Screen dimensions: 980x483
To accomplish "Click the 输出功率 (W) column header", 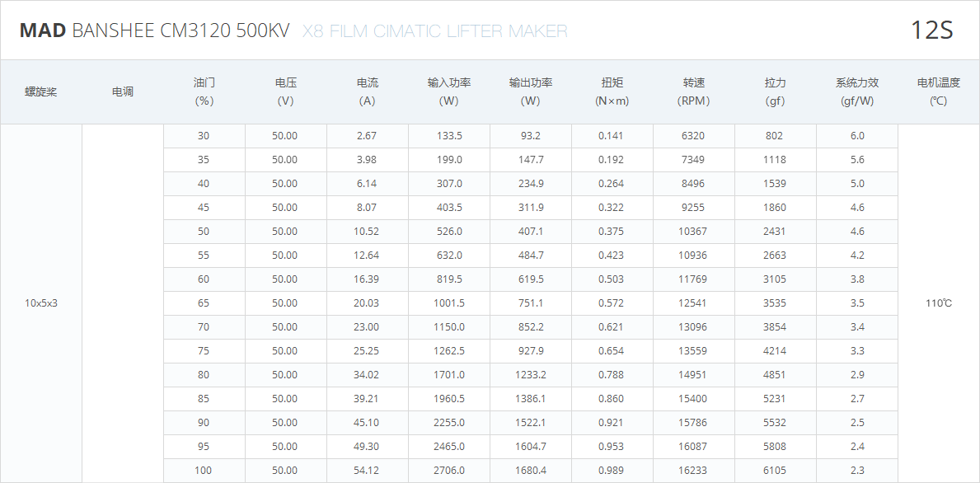I will (531, 91).
